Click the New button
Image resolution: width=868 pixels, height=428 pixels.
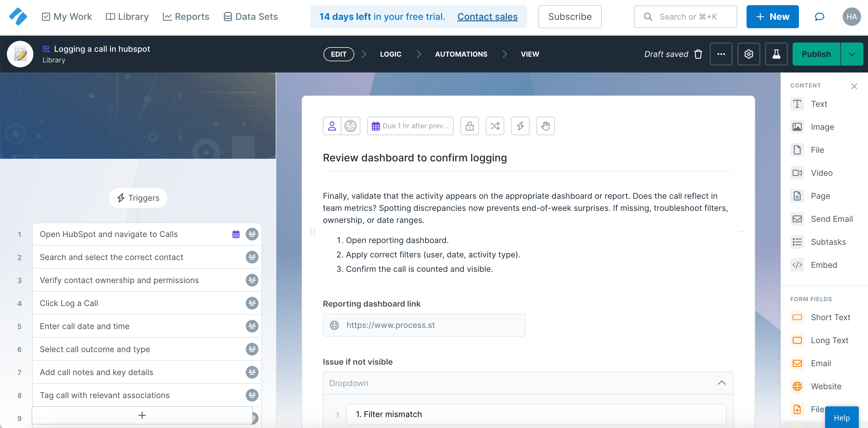[772, 16]
